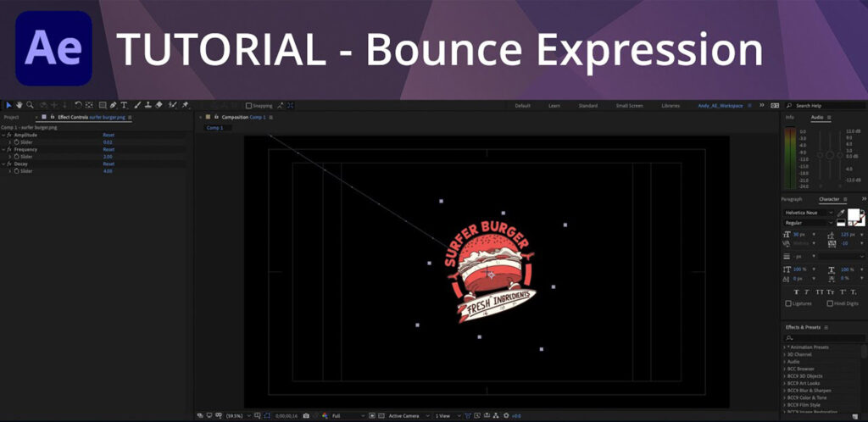
Task: Open the Regular font style dropdown
Action: click(809, 223)
